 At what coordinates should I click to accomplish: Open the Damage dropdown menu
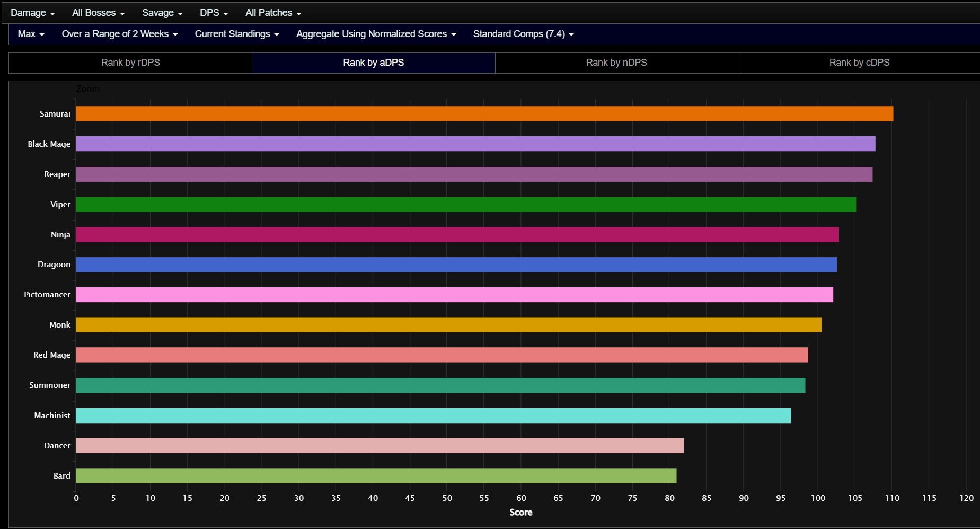pyautogui.click(x=32, y=13)
